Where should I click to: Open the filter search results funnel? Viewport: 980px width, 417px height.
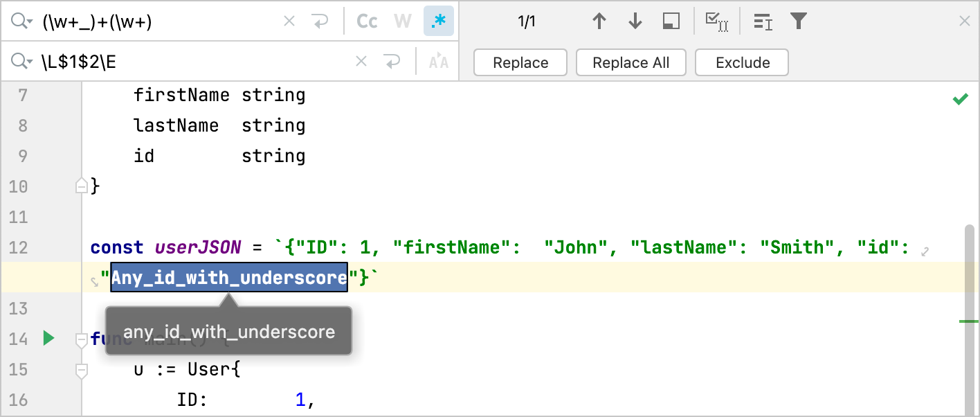point(798,21)
